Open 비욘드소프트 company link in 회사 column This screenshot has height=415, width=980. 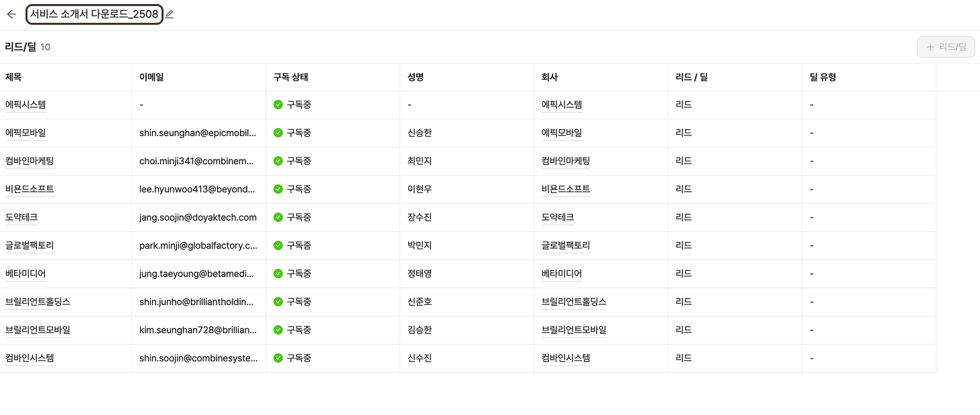(x=566, y=189)
